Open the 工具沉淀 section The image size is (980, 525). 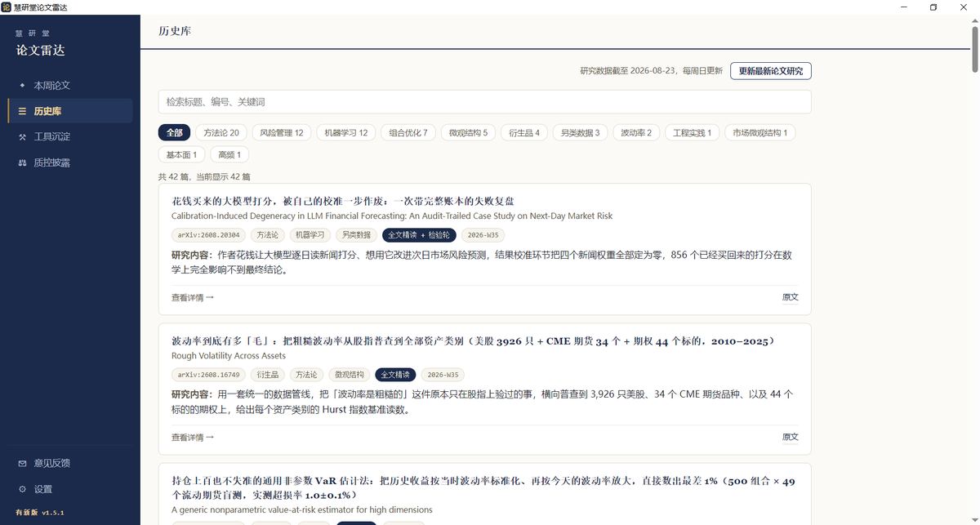pos(70,136)
